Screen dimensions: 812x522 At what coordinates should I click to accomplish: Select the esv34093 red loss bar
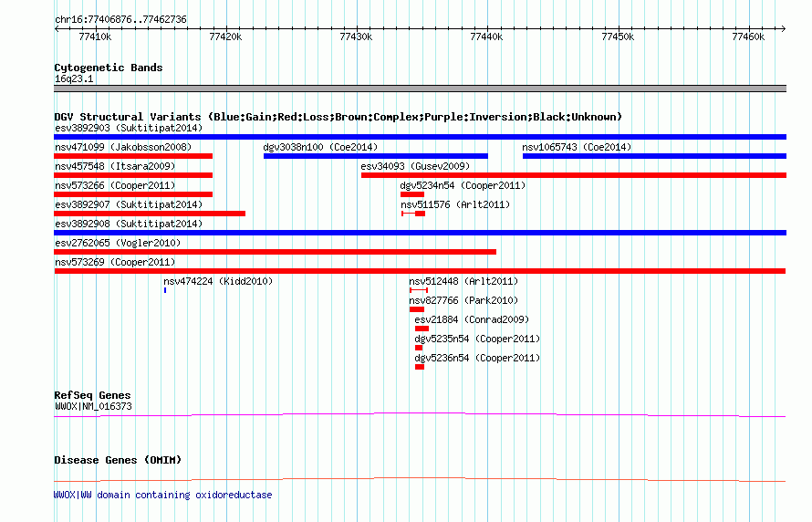coord(574,175)
